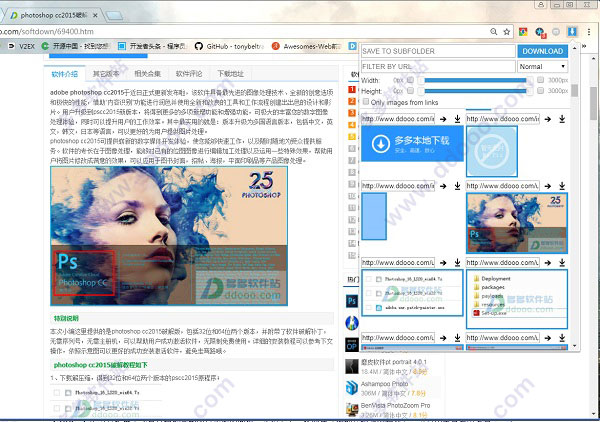Click download arrow above the 多多本地下载 banner thumbnail
The image size is (600, 422).
[457, 119]
